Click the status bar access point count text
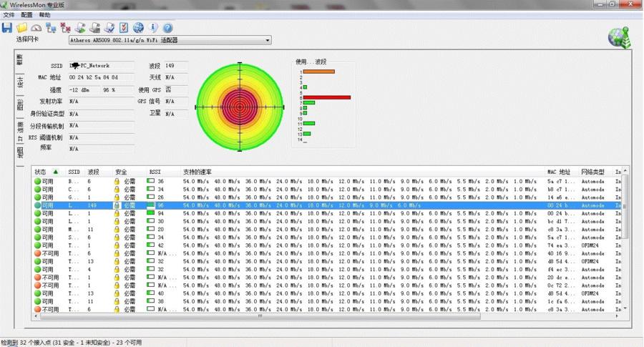The image size is (644, 347). pyautogui.click(x=71, y=343)
